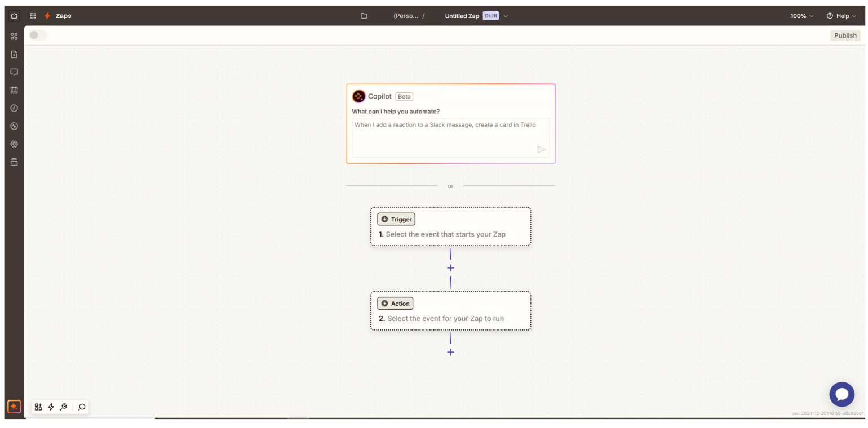Go to Zapier home icon
868x428 pixels.
click(x=14, y=16)
